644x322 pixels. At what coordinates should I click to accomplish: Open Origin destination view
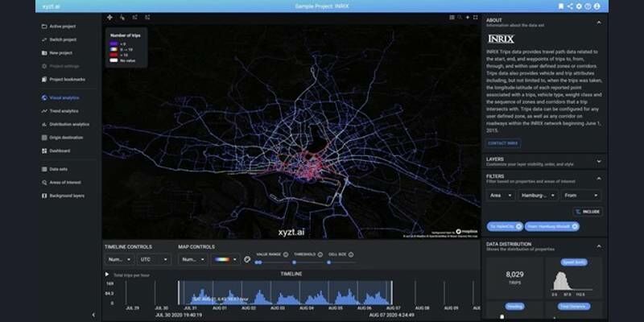(68, 138)
